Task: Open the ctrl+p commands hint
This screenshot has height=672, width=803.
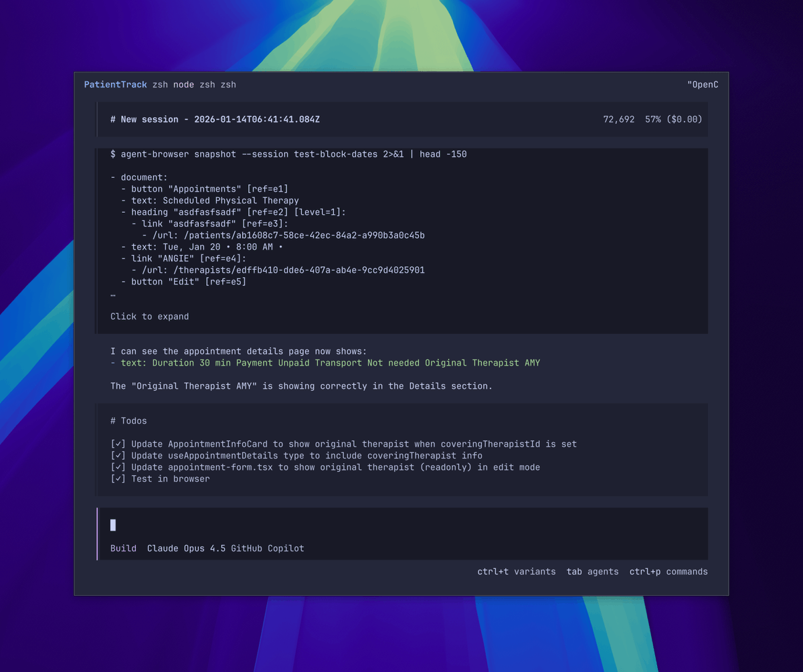Action: tap(668, 572)
